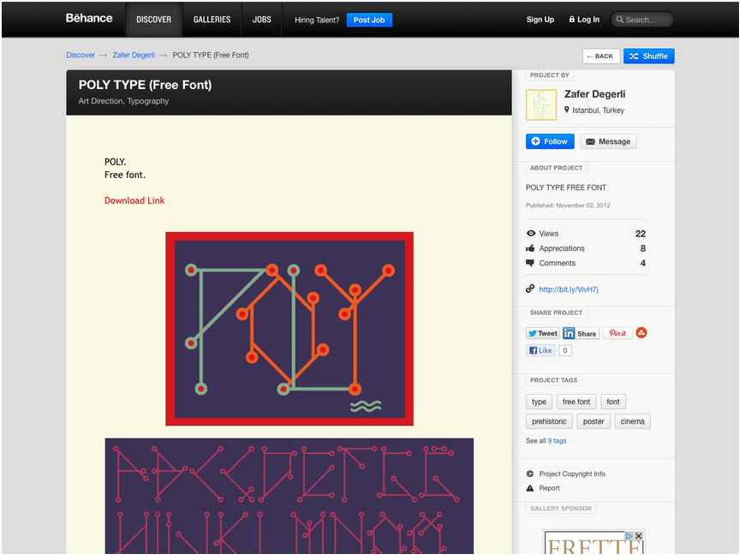
Task: Click the Shuffle button
Action: click(648, 56)
